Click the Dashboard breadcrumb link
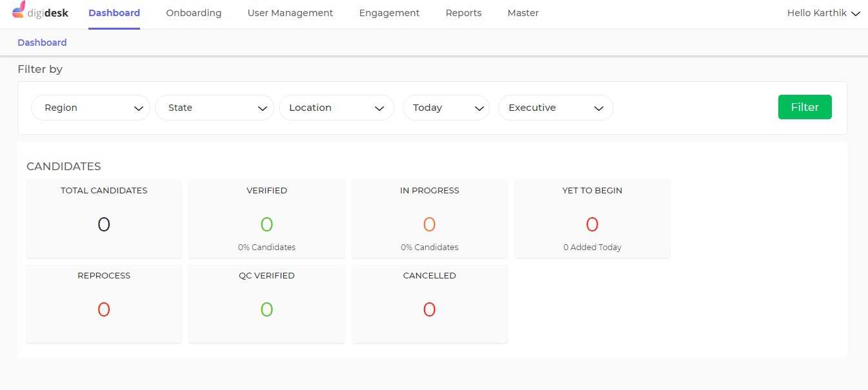Viewport: 868px width, 390px height. point(42,43)
